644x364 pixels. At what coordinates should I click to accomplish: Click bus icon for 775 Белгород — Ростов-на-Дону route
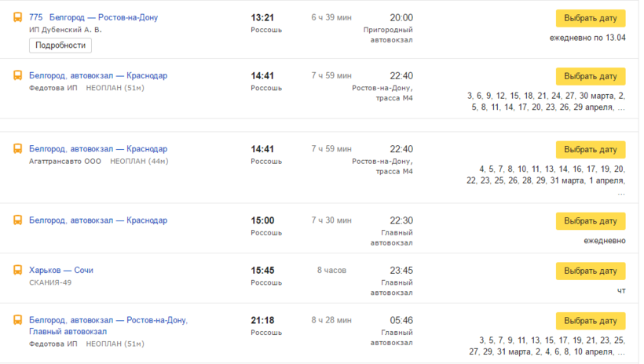16,17
